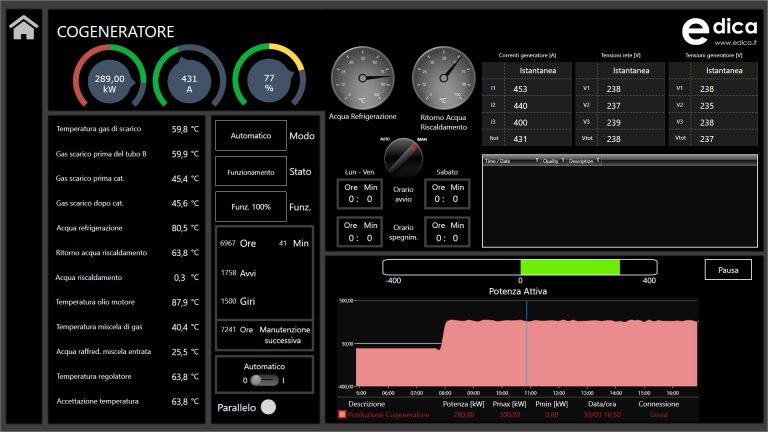The image size is (768, 432).
Task: Select Ritorno acqua riscaldamento 63,8 °C row
Action: [x=127, y=253]
